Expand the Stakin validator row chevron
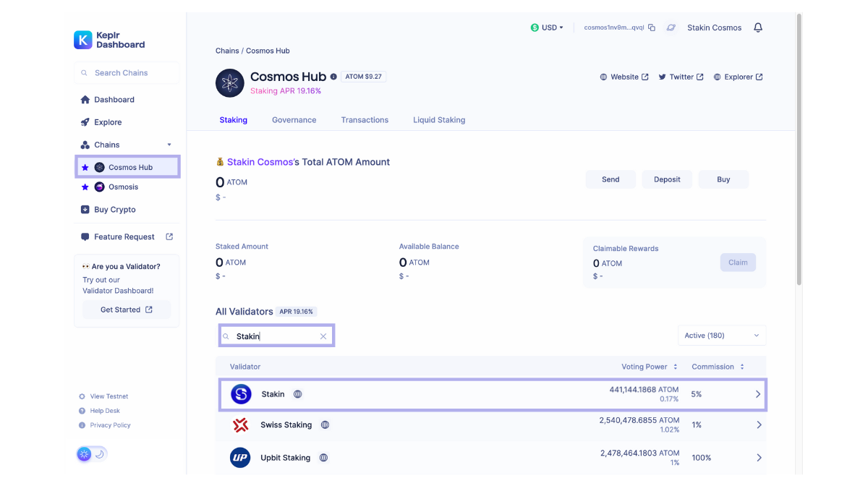 coord(758,394)
